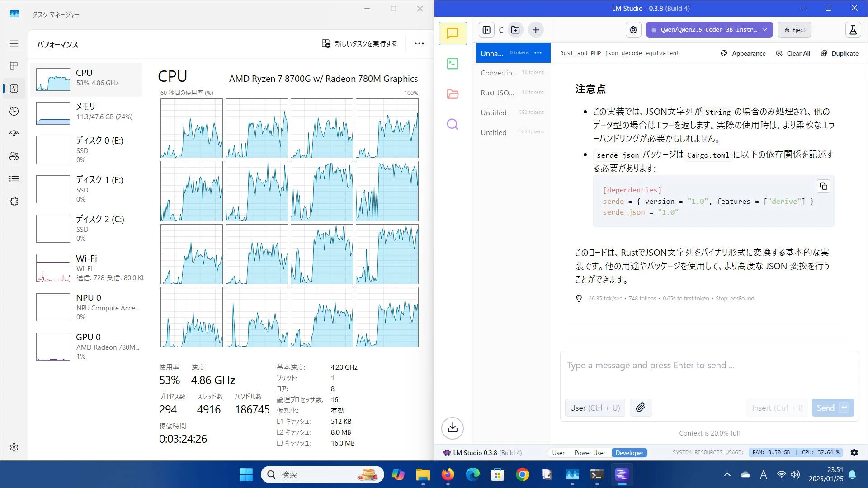Switch to User mode
The height and width of the screenshot is (488, 868).
point(558,453)
